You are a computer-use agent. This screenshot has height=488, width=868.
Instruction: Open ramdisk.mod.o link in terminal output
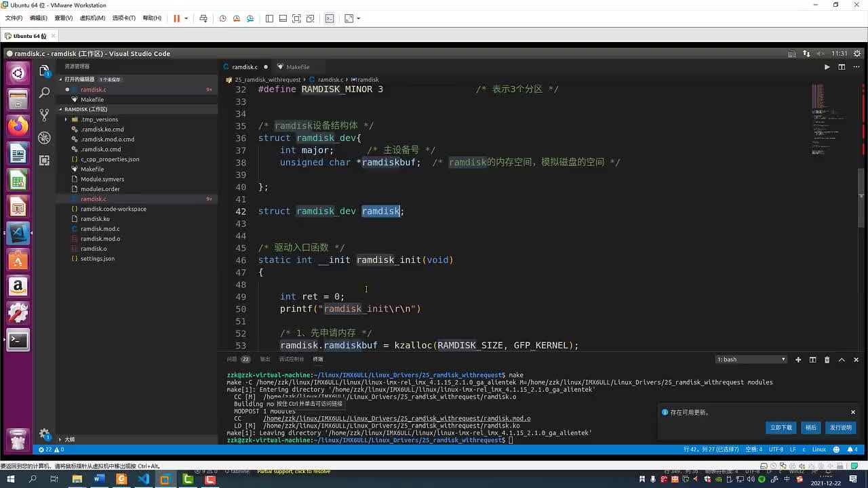(397, 418)
